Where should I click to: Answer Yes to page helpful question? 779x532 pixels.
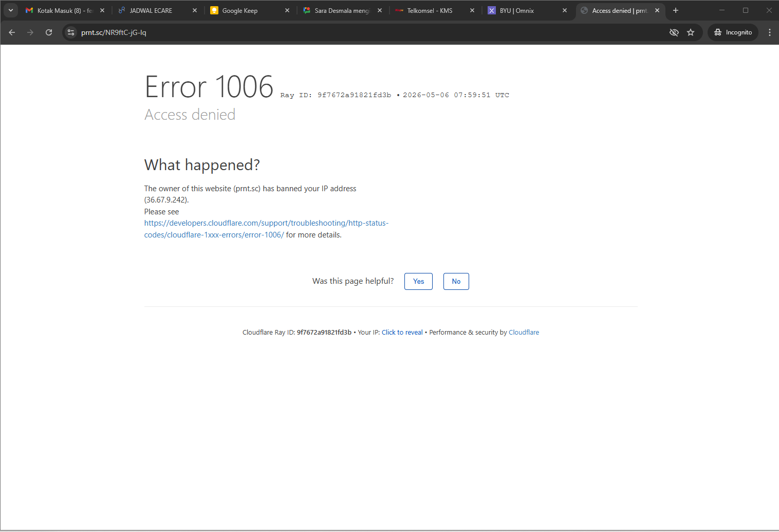418,281
